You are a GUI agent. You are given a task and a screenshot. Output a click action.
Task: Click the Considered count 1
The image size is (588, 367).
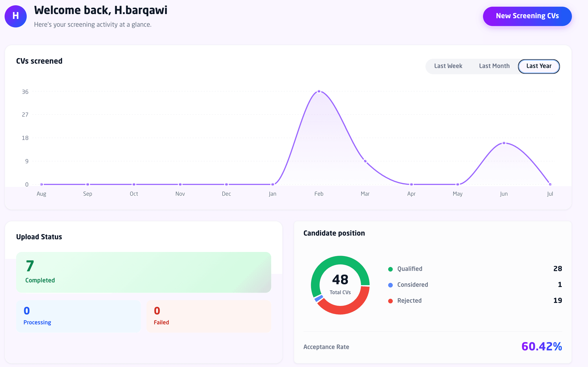click(x=560, y=285)
